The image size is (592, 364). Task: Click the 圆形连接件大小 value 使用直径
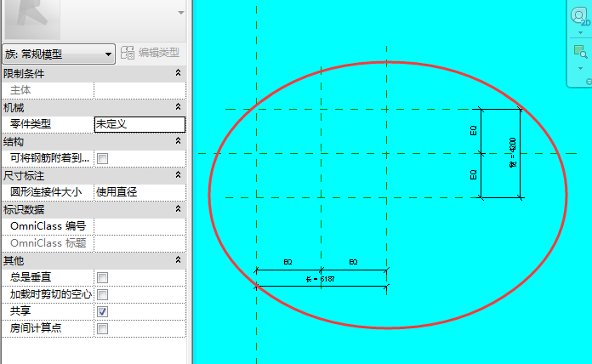point(139,192)
